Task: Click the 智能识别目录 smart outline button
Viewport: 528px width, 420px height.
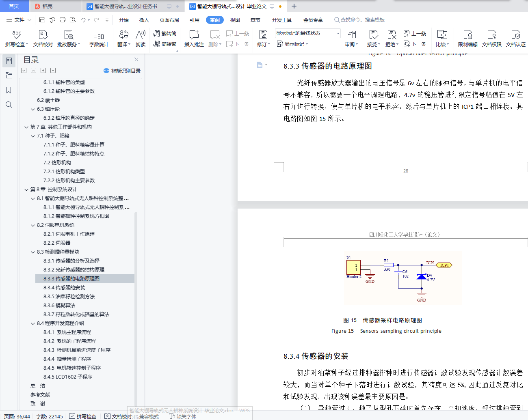Action: click(x=122, y=71)
